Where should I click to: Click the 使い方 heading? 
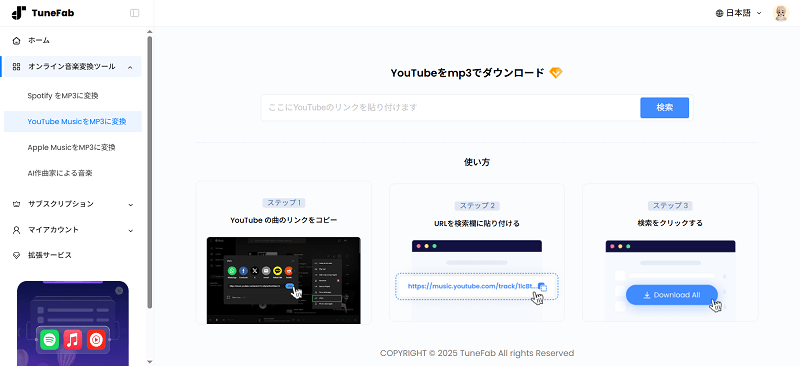click(477, 162)
